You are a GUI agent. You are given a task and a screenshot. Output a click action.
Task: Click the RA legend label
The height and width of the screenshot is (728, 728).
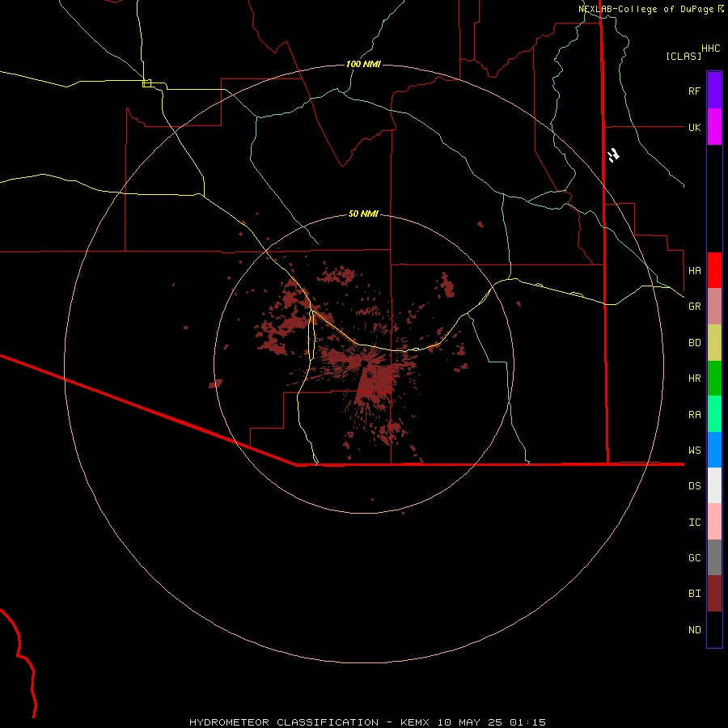694,414
